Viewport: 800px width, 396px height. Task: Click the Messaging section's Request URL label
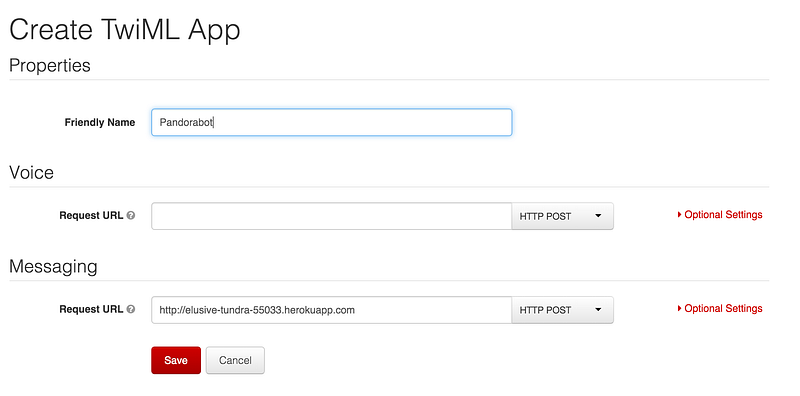[x=91, y=309]
